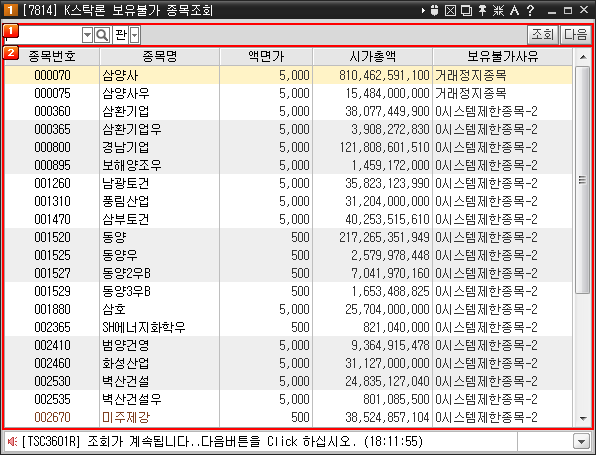Click the 조회 button
The width and height of the screenshot is (596, 455).
542,35
